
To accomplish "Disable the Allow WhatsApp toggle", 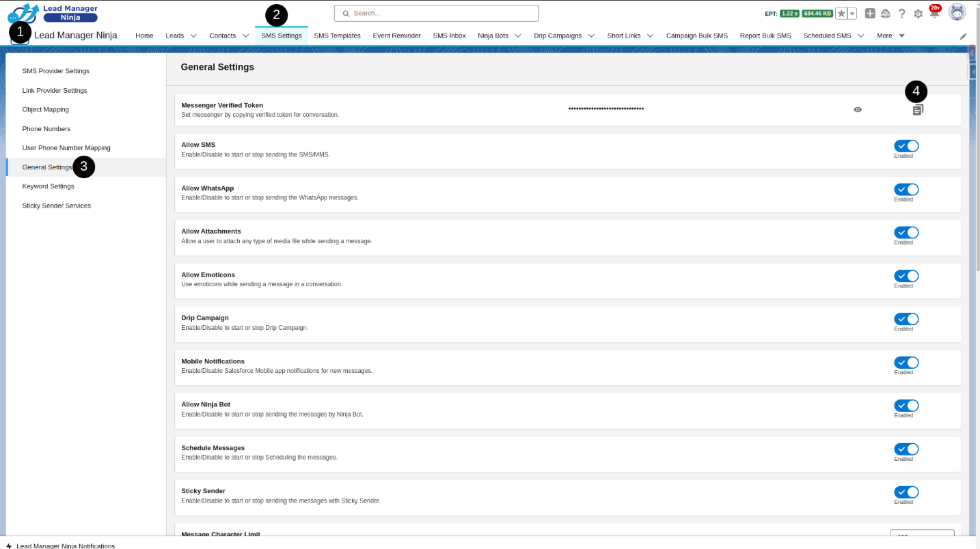I will click(906, 189).
